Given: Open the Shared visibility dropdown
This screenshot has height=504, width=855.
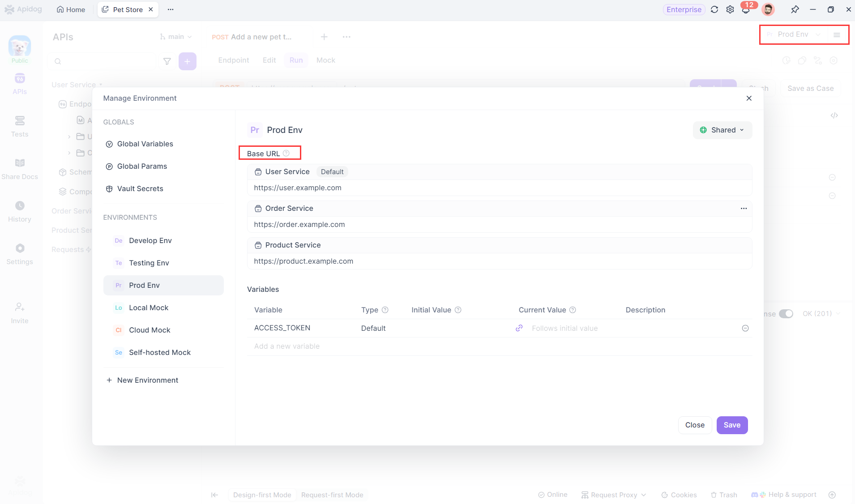Looking at the screenshot, I should pos(722,130).
